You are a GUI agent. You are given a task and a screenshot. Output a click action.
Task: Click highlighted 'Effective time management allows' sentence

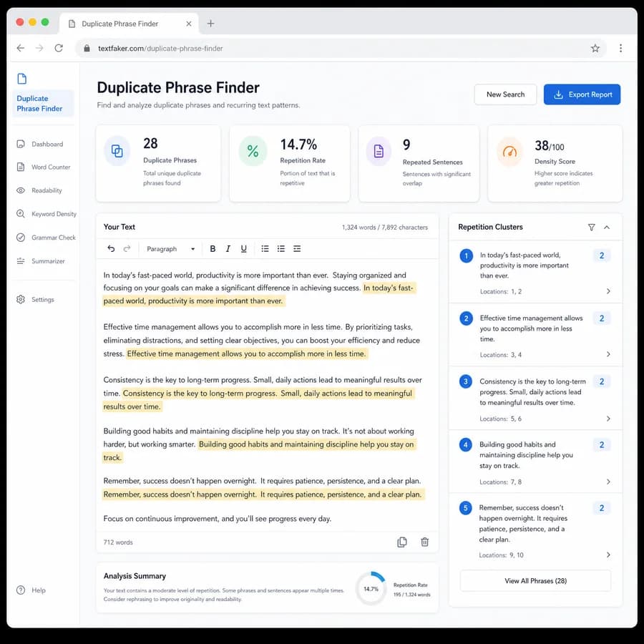tap(246, 353)
